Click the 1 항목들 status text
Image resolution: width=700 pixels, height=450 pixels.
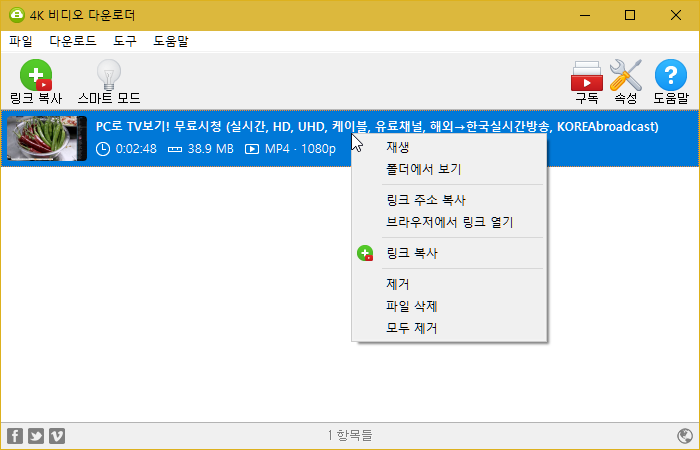coord(350,435)
